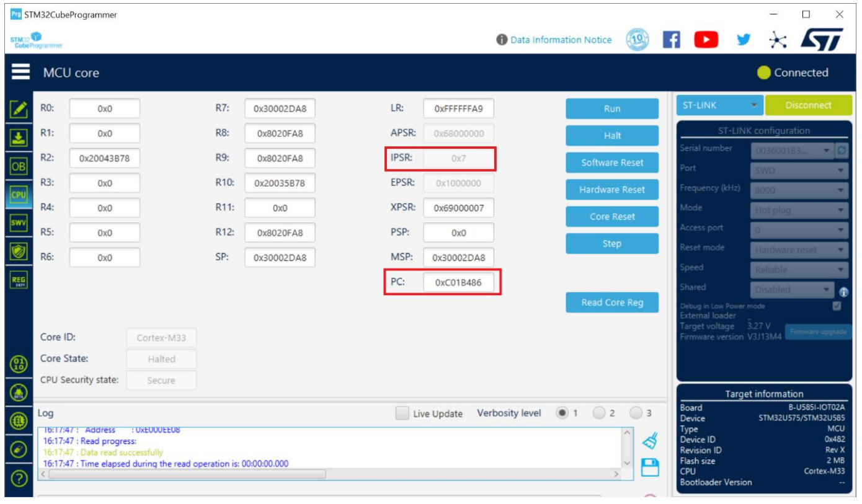Image resolution: width=862 pixels, height=504 pixels.
Task: Open Memory & File editing pencil icon
Action: pos(19,108)
